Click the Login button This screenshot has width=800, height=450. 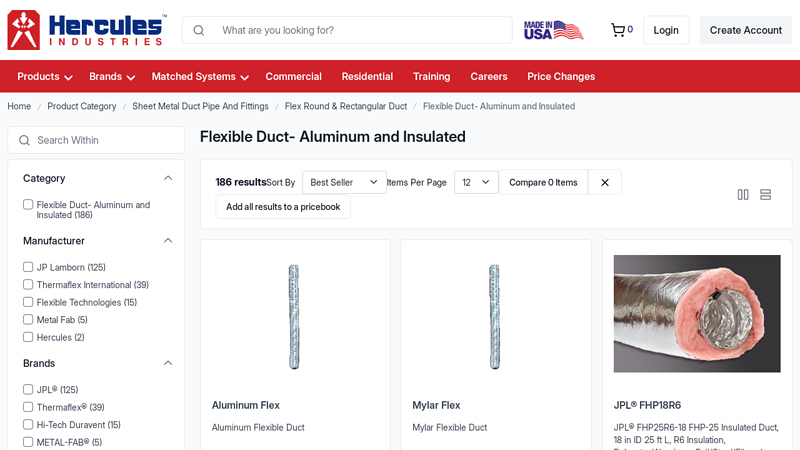point(666,30)
